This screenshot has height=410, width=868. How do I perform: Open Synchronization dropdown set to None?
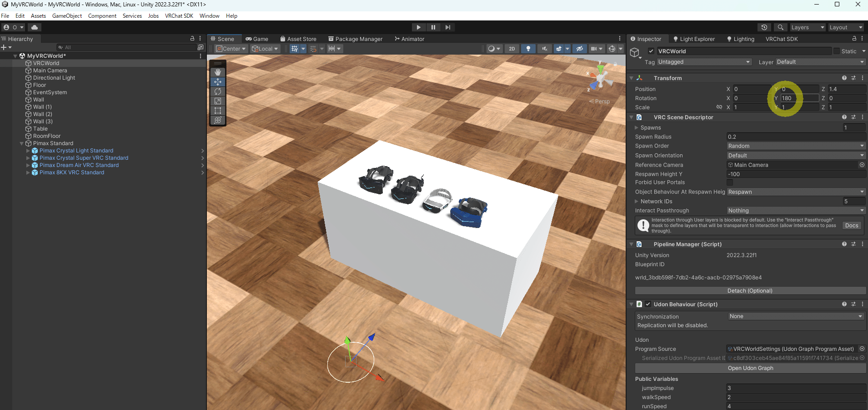point(796,316)
